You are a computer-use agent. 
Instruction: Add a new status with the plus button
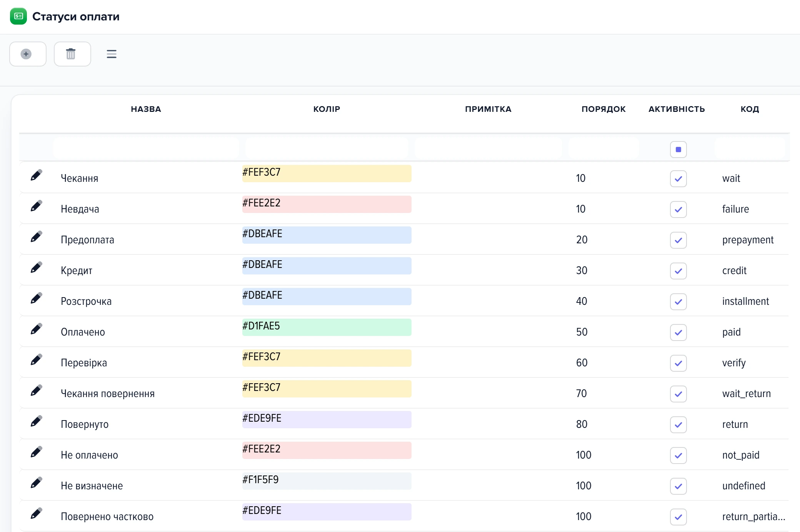[28, 54]
